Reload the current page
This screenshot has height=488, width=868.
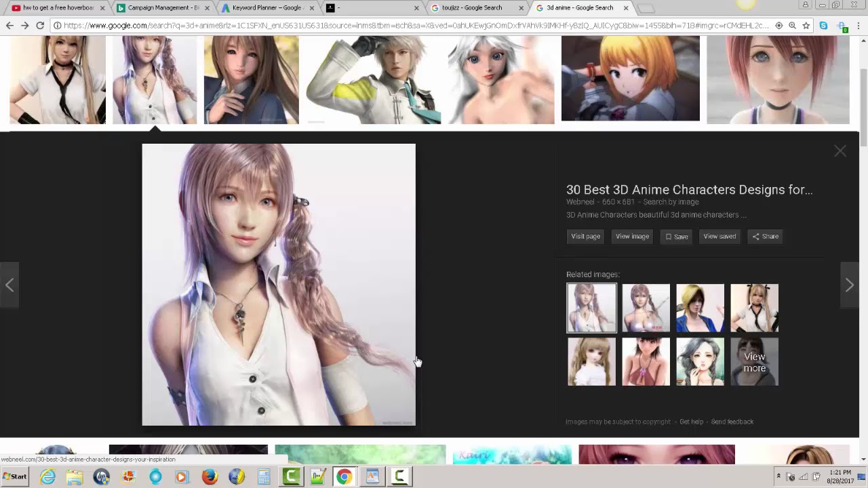pos(40,26)
